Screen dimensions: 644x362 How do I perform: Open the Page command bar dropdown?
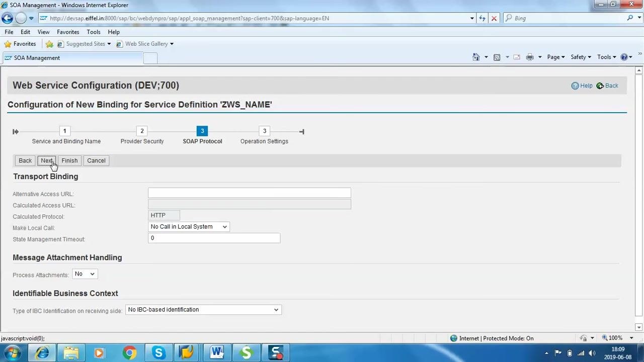[x=556, y=57]
